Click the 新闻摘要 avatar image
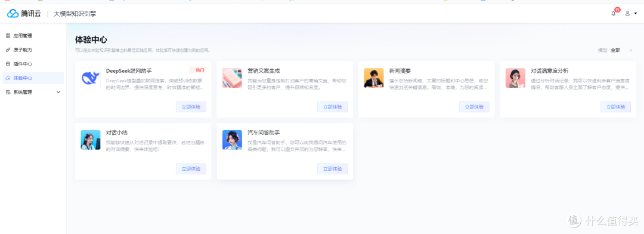 (374, 78)
